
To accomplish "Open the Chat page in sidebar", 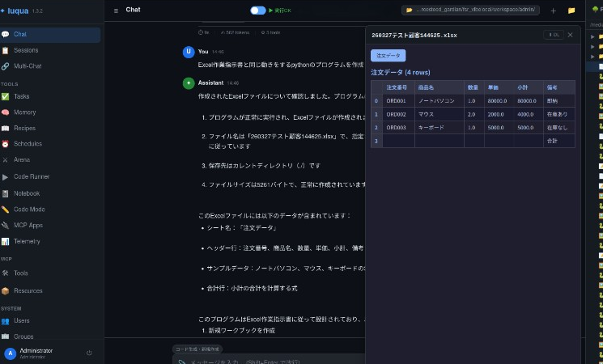I will (50, 34).
